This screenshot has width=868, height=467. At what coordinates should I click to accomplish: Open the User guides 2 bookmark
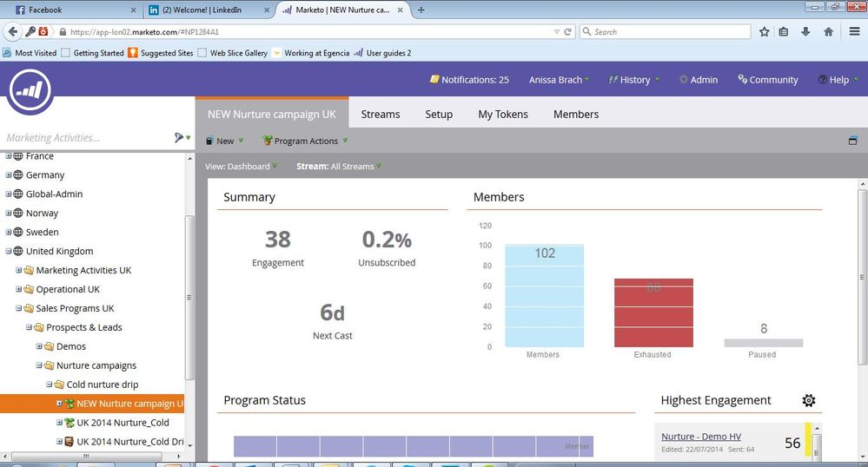pyautogui.click(x=382, y=53)
